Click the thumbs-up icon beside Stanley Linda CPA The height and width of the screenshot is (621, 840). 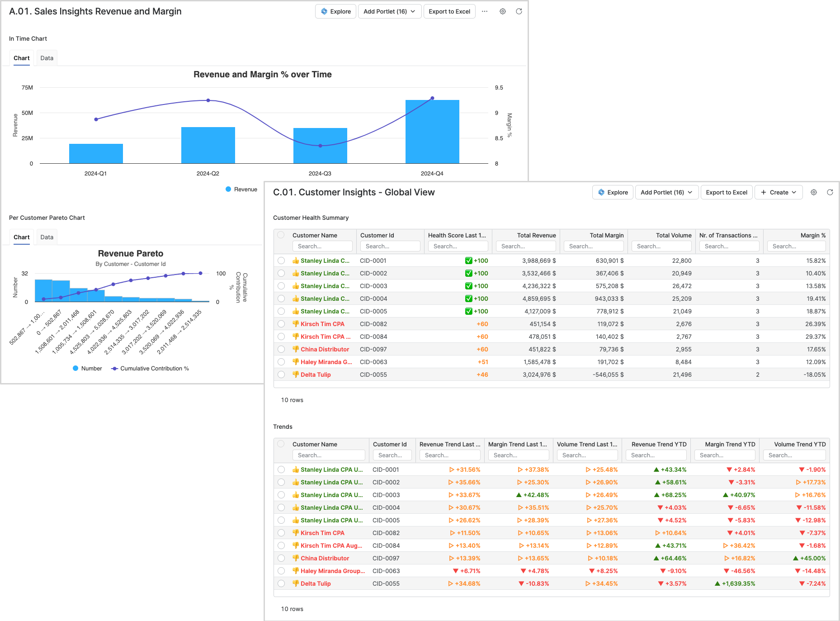[x=296, y=261]
